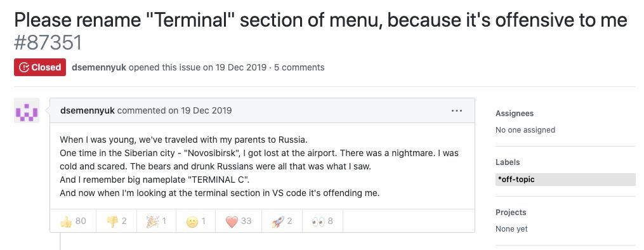Image resolution: width=644 pixels, height=250 pixels.
Task: Click the issue number #87351
Action: [48, 43]
